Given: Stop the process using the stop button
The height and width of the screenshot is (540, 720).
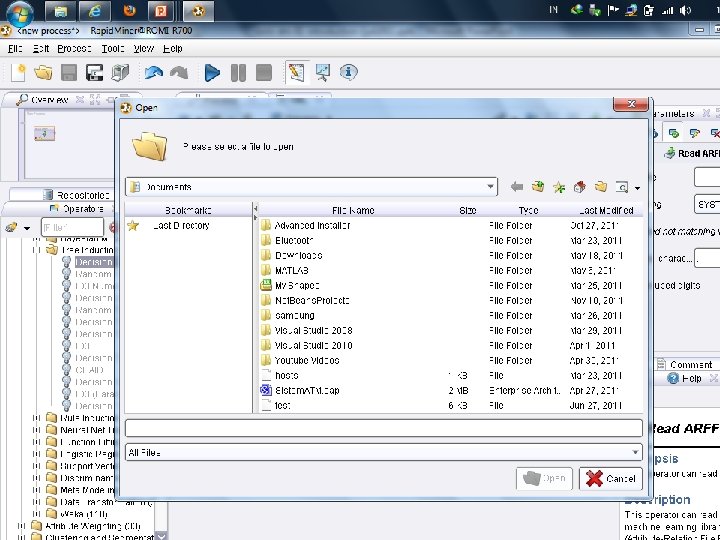Looking at the screenshot, I should [x=264, y=73].
